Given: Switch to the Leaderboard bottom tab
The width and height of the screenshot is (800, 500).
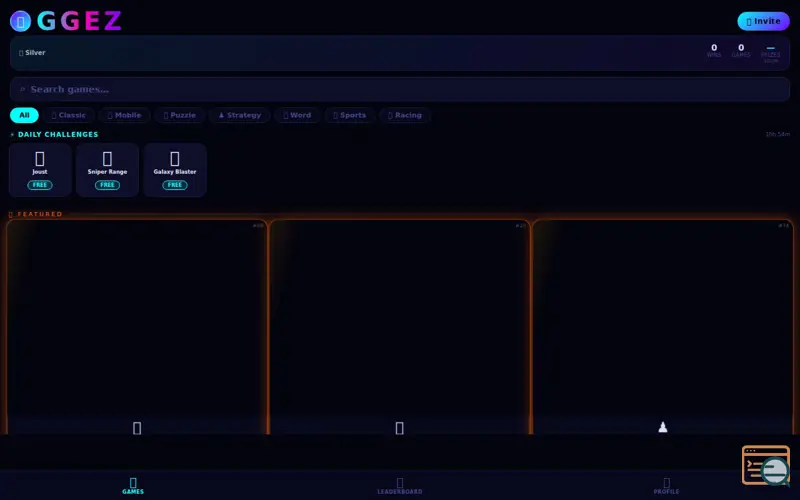Looking at the screenshot, I should (399, 486).
